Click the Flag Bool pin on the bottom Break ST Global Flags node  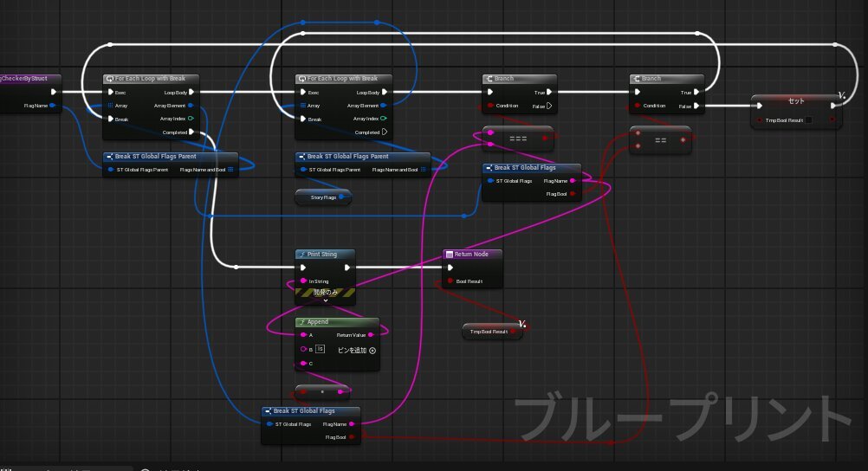coord(352,437)
